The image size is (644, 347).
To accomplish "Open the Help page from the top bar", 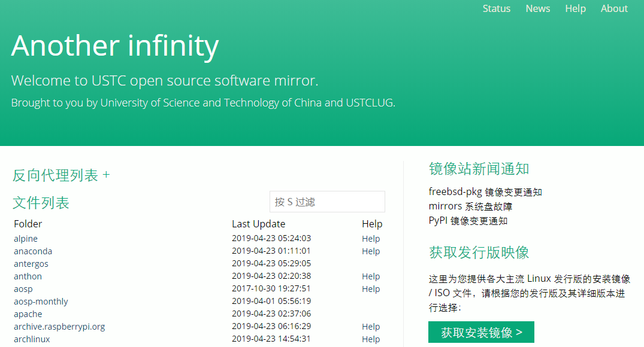I will point(575,8).
